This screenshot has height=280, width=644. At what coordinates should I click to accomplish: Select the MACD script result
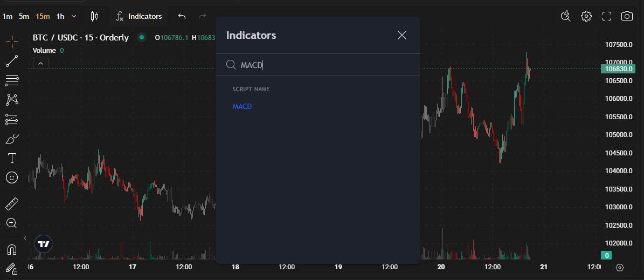242,106
